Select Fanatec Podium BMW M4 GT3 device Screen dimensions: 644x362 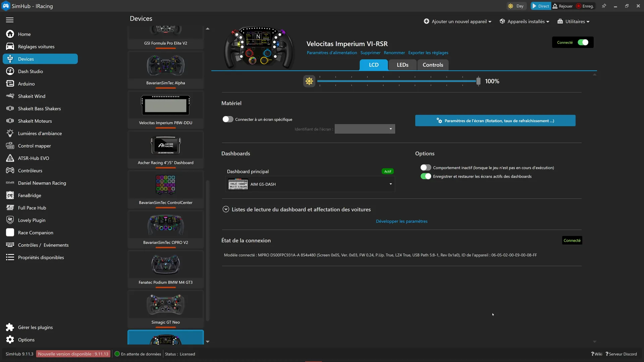click(166, 269)
